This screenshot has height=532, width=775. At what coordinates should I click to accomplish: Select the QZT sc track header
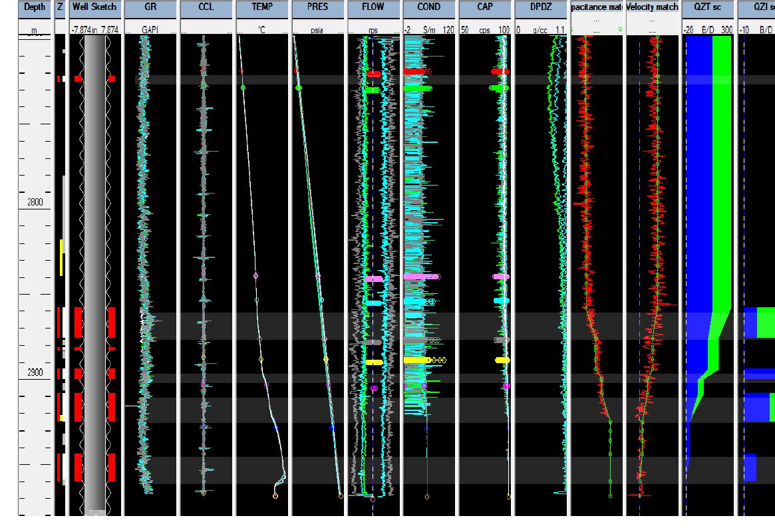pos(708,9)
